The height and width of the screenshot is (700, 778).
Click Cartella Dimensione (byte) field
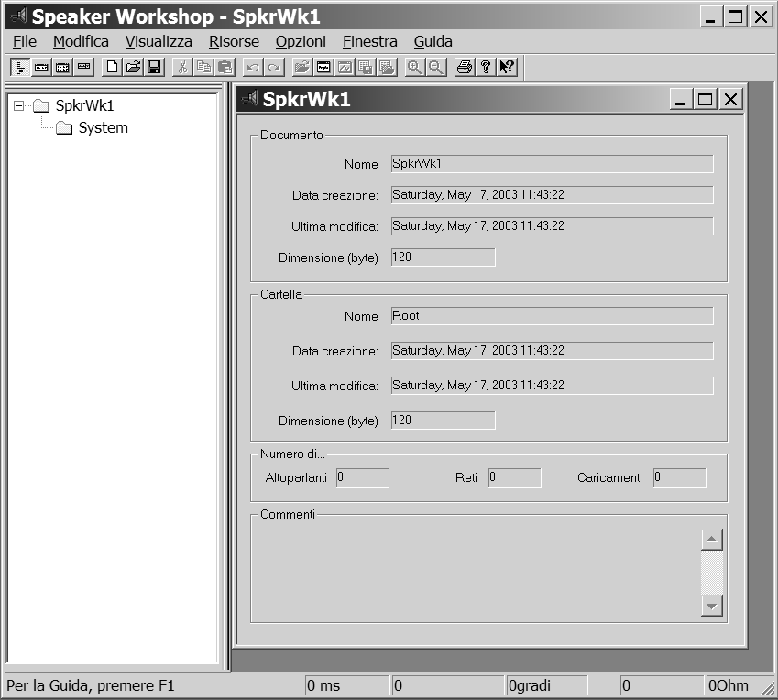[x=443, y=421]
